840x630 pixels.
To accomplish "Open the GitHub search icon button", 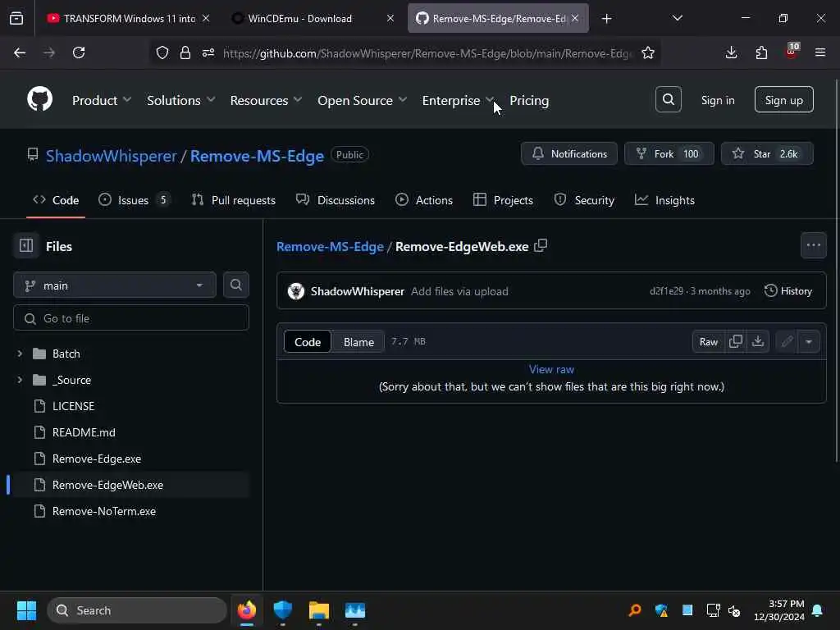I will click(668, 99).
